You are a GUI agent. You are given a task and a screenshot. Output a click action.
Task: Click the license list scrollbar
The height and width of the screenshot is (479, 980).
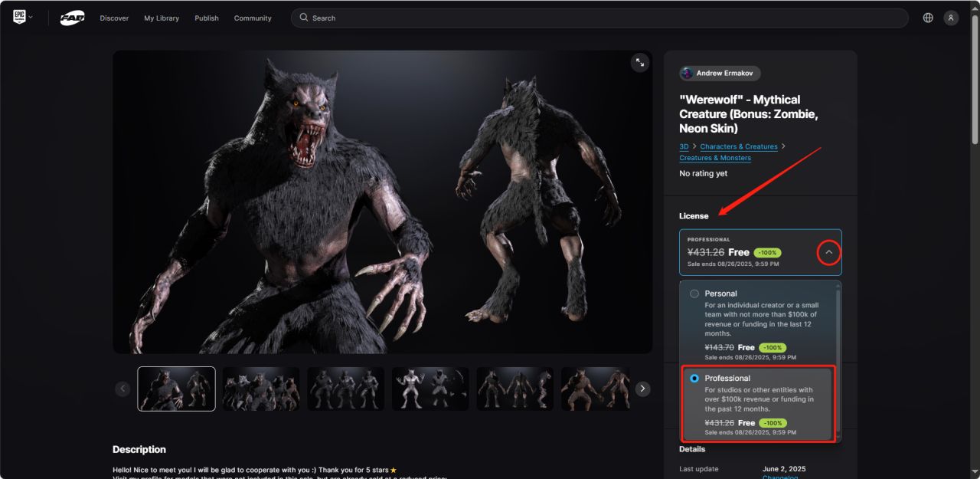click(838, 360)
